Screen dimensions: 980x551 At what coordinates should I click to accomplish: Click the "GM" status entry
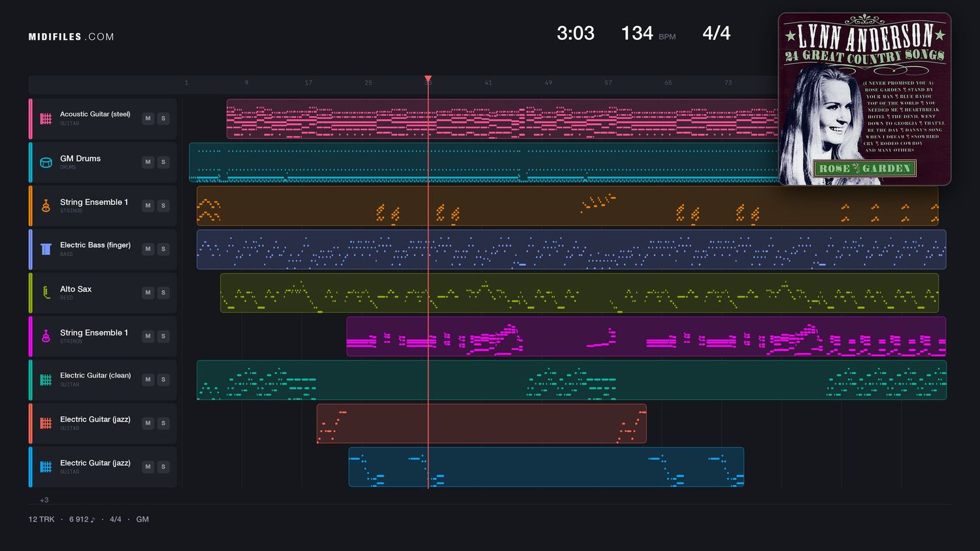tap(142, 520)
